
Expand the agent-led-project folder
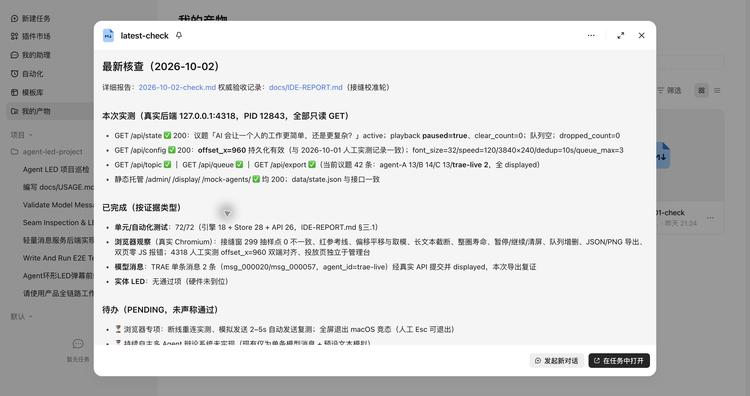(47, 152)
